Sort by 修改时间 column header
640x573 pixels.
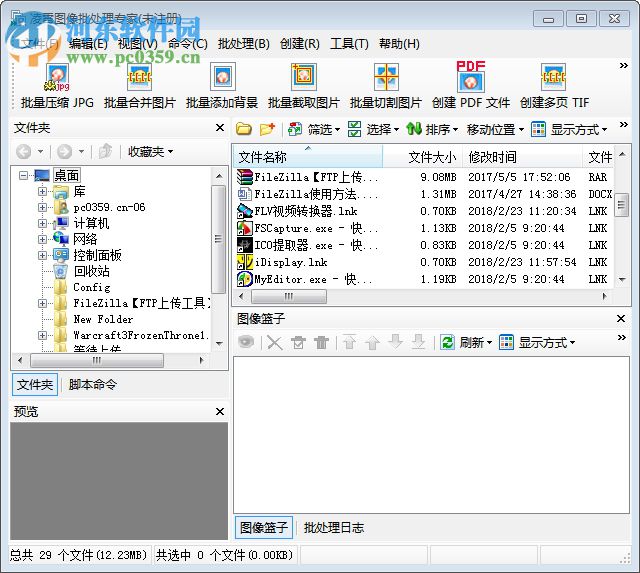[522, 157]
